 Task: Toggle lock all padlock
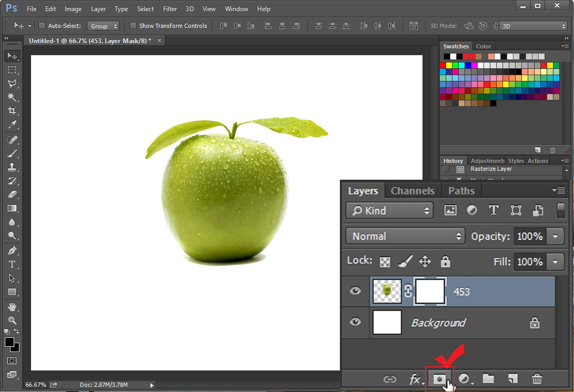pyautogui.click(x=445, y=262)
